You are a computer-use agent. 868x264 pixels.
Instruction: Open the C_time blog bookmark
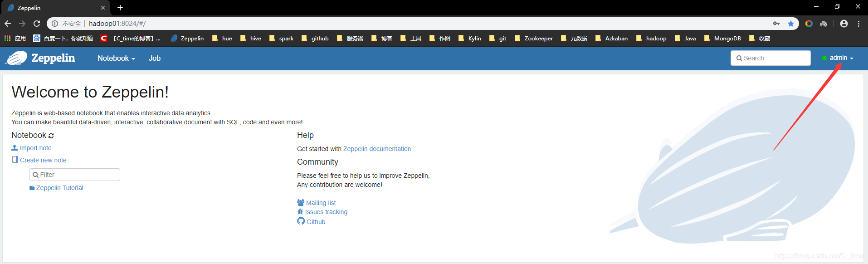point(131,39)
